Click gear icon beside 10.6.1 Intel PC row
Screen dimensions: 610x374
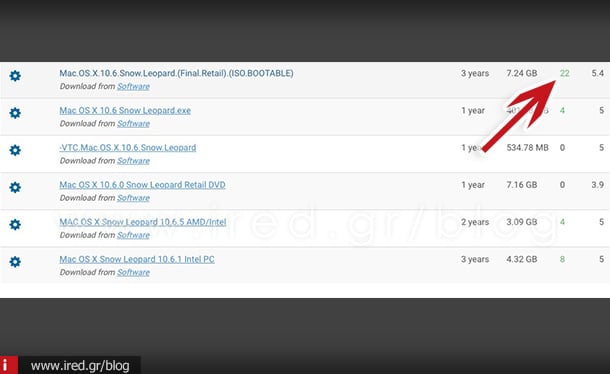(x=15, y=262)
